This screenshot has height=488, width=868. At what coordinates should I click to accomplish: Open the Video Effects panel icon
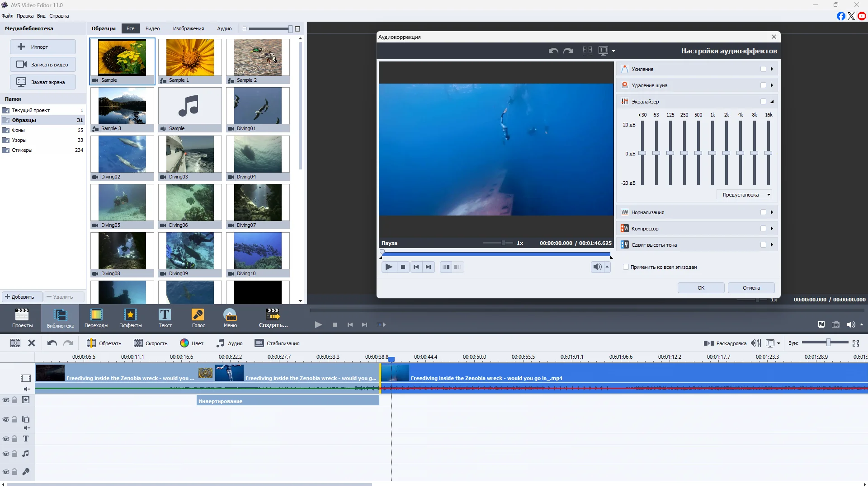point(131,318)
